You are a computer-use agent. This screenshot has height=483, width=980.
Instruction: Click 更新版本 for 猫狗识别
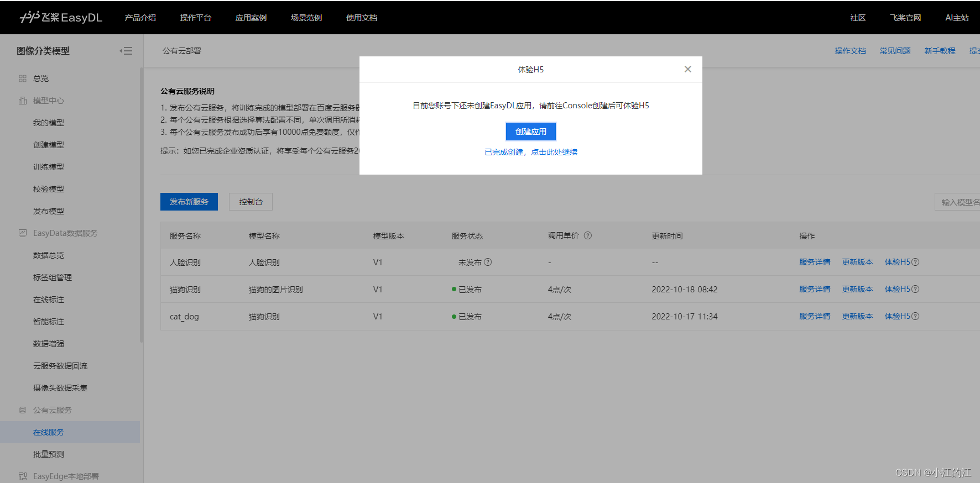click(x=857, y=289)
